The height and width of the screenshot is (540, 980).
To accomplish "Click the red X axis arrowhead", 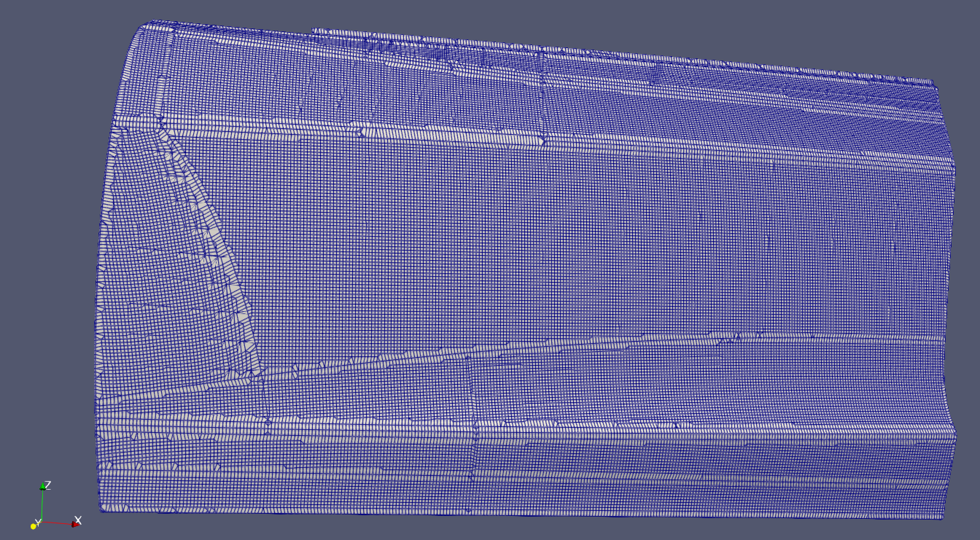I will [75, 523].
